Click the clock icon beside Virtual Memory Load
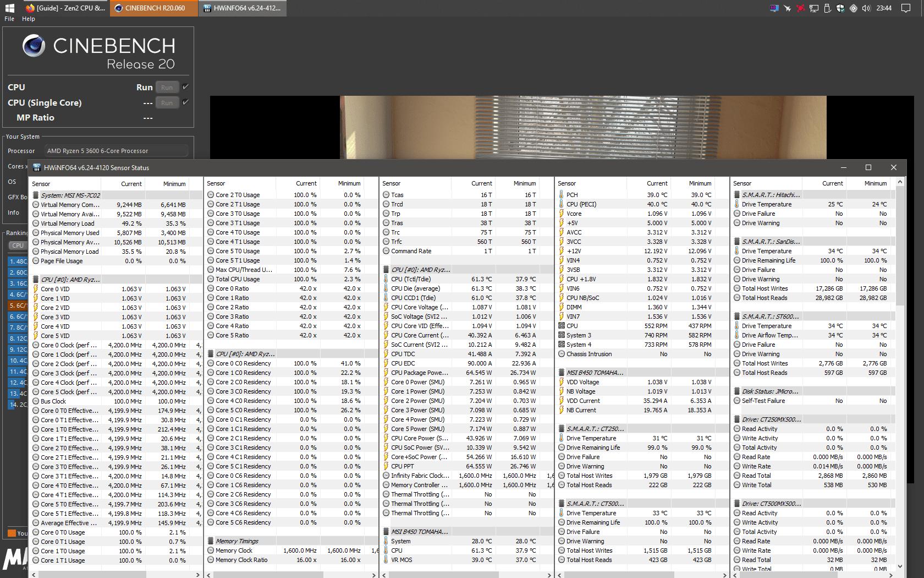Viewport: 924px width, 578px height. [36, 223]
